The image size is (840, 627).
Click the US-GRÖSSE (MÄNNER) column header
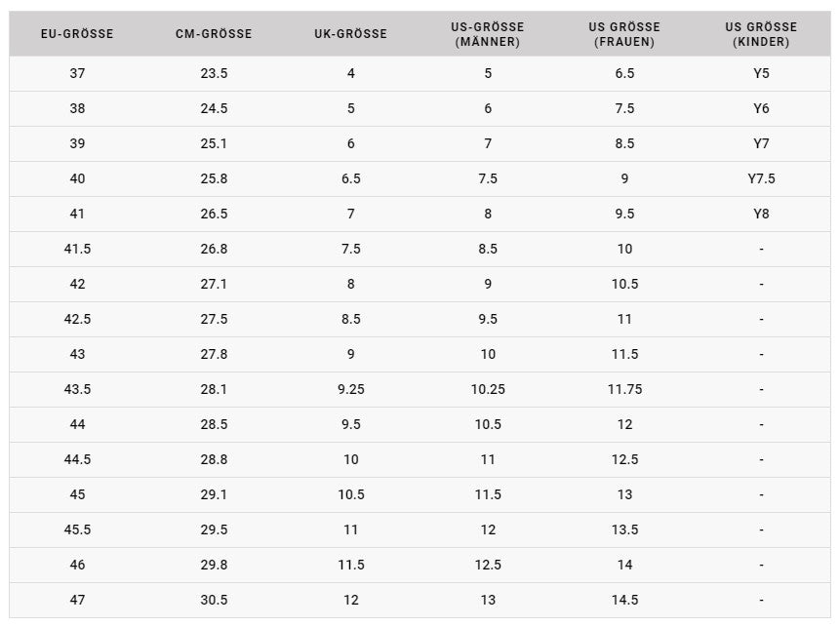488,34
